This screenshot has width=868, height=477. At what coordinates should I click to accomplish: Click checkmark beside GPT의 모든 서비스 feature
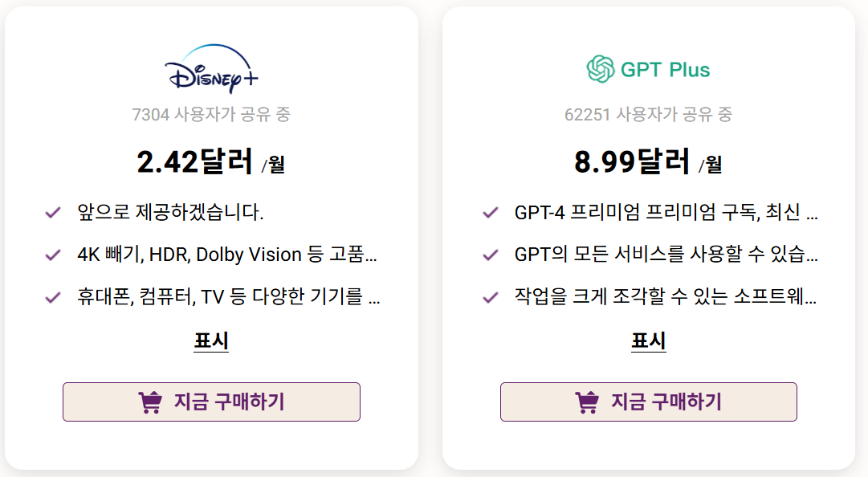pos(491,253)
